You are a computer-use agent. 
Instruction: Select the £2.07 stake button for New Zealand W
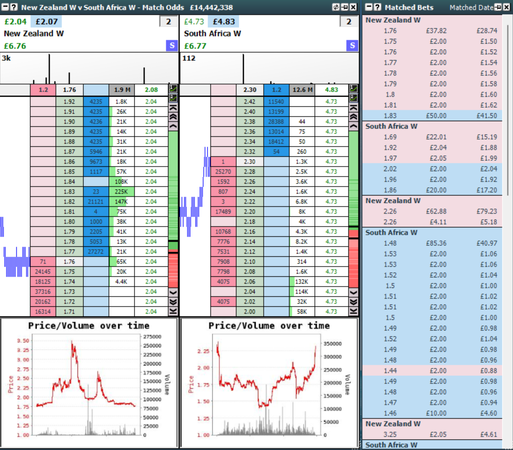[x=46, y=22]
